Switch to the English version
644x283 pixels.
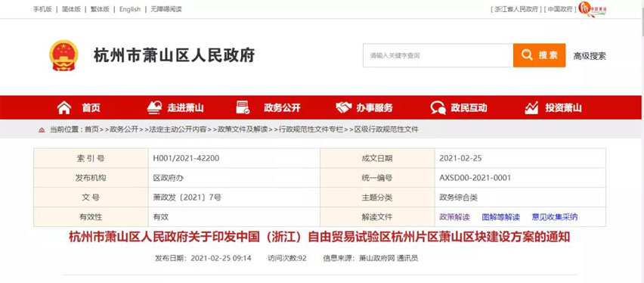point(130,9)
